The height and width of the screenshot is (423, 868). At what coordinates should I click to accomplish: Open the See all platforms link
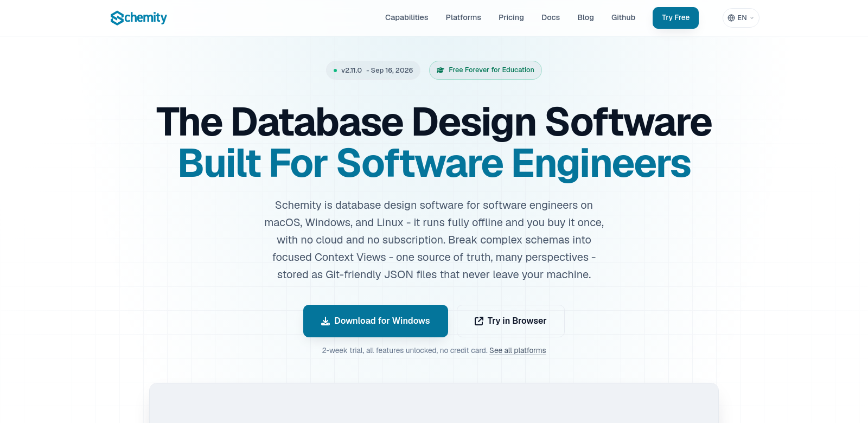(x=518, y=350)
